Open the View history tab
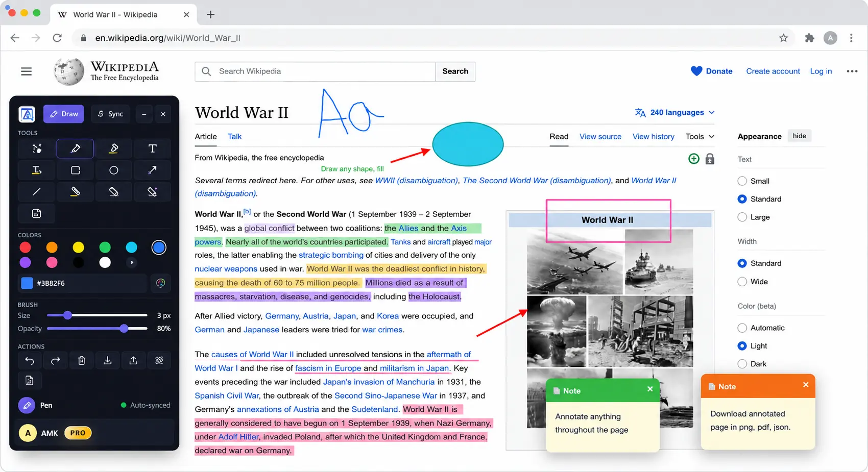The image size is (868, 472). coord(654,136)
